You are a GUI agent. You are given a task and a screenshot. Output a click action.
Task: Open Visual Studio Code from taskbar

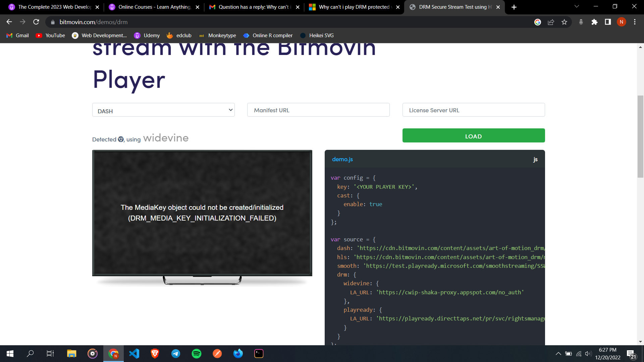pos(134,354)
